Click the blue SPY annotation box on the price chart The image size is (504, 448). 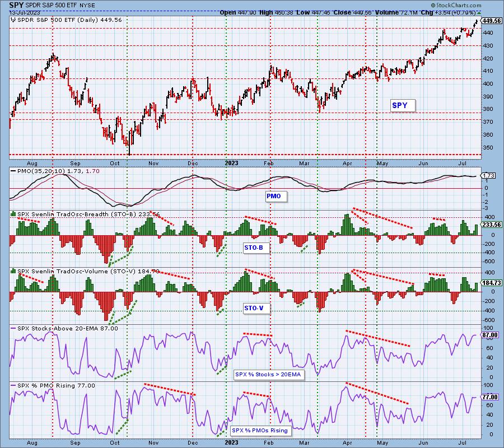[403, 105]
